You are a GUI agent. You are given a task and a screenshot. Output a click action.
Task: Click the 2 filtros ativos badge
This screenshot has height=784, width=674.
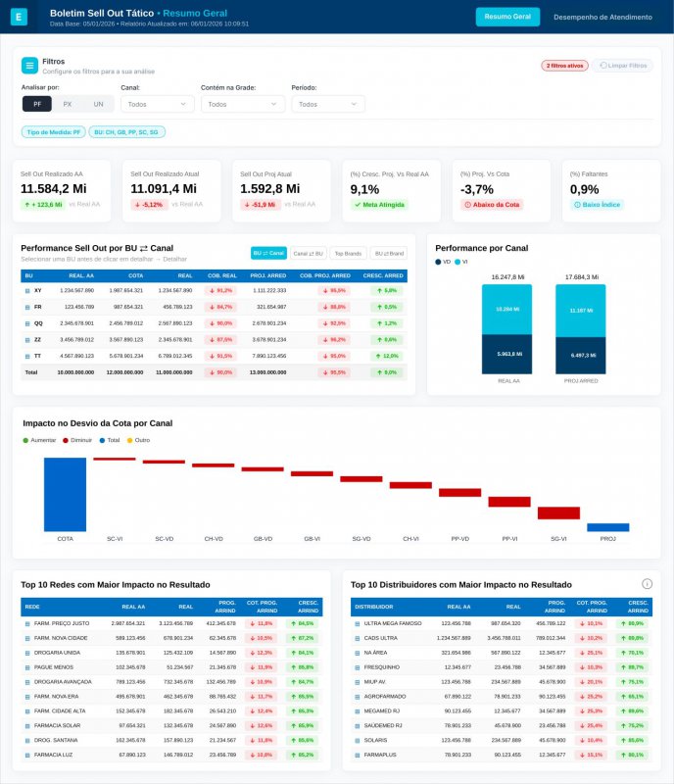(x=564, y=66)
